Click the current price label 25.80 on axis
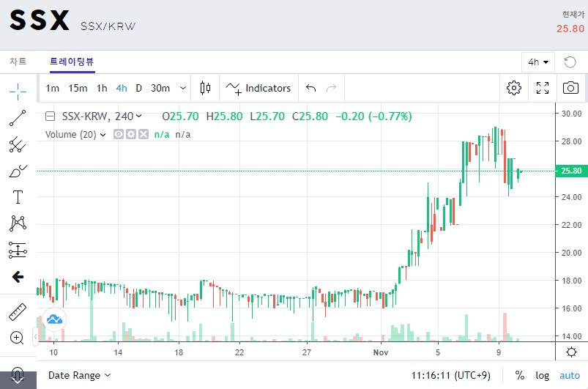This screenshot has height=389, width=588. [x=571, y=171]
